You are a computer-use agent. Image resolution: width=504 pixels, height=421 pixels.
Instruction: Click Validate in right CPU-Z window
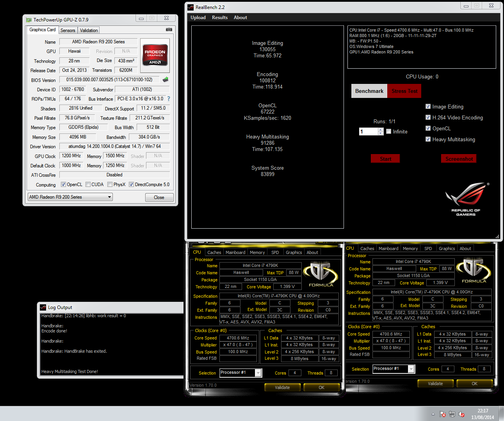click(435, 384)
